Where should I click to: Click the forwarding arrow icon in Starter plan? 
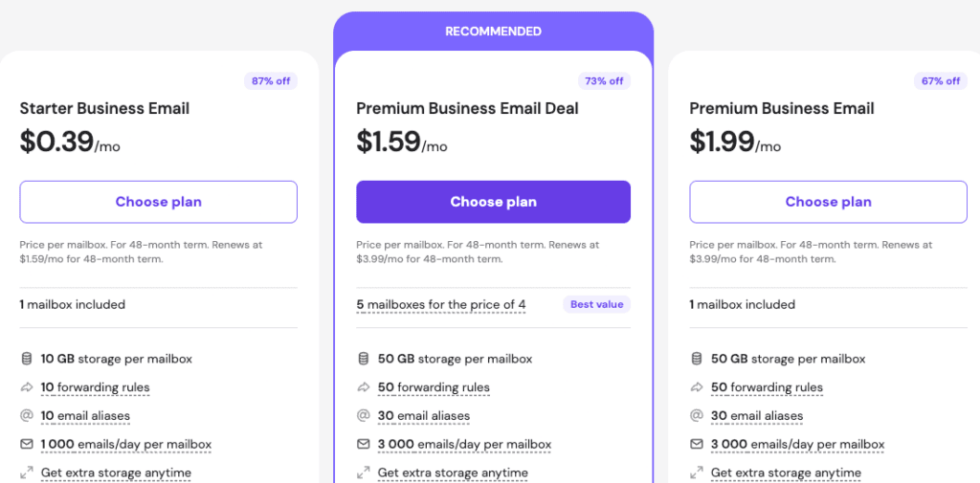[x=26, y=387]
